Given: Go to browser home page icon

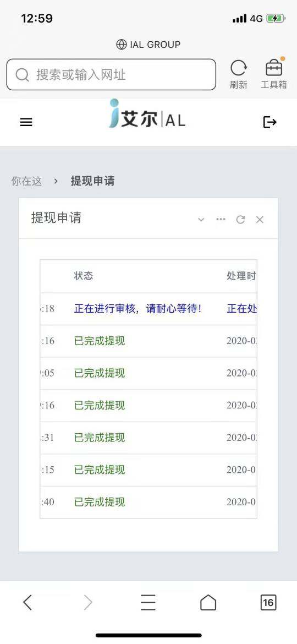Looking at the screenshot, I should pos(208,603).
